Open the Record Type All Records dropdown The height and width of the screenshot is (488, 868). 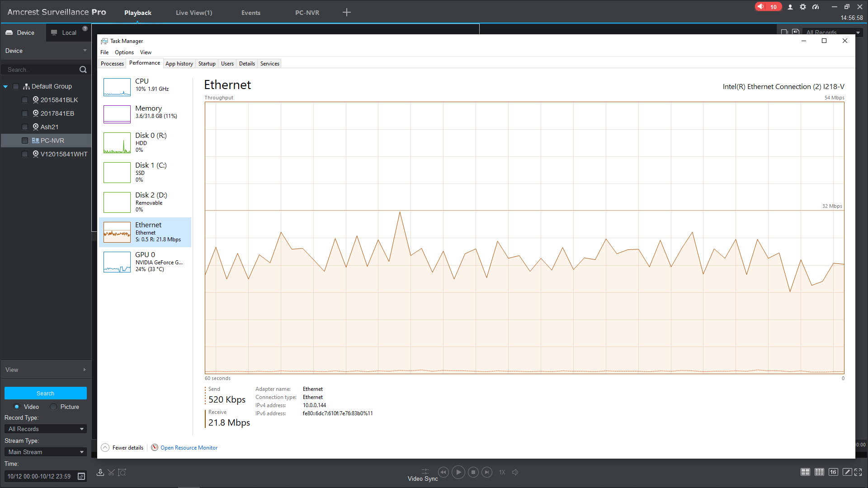[45, 429]
